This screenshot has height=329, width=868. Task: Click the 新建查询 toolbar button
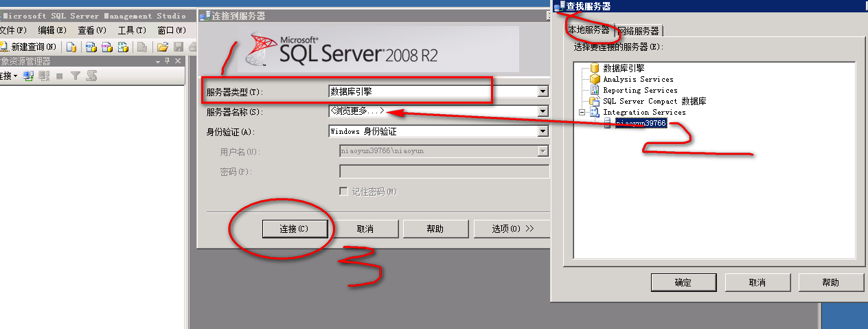tap(29, 47)
